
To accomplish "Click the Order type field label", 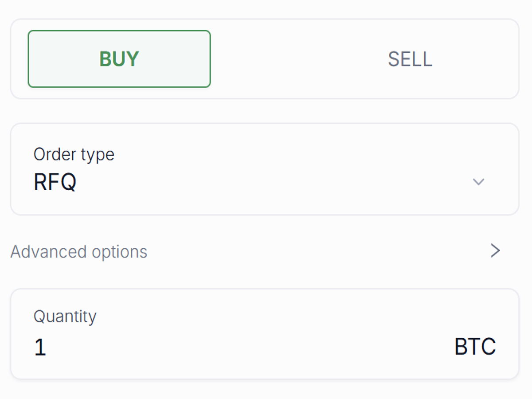I will pos(74,154).
